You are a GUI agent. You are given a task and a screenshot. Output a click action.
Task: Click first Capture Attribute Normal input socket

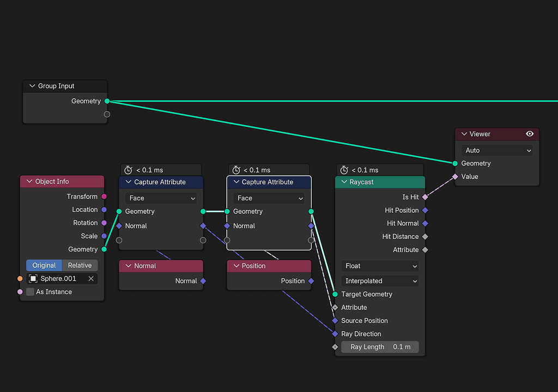point(119,226)
